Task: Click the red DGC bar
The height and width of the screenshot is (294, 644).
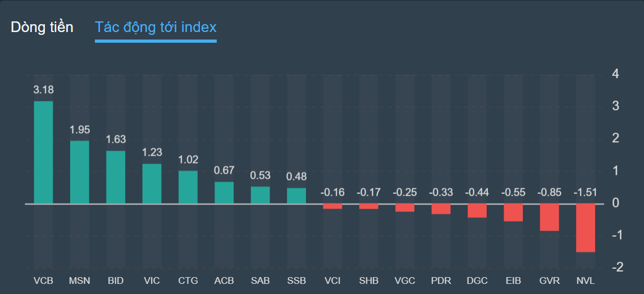Action: point(477,210)
